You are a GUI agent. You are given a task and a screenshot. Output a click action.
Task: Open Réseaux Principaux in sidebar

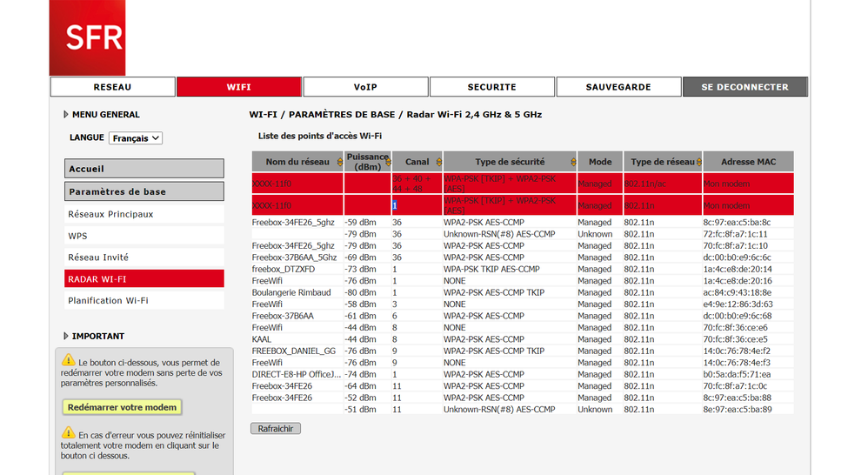[x=110, y=214]
